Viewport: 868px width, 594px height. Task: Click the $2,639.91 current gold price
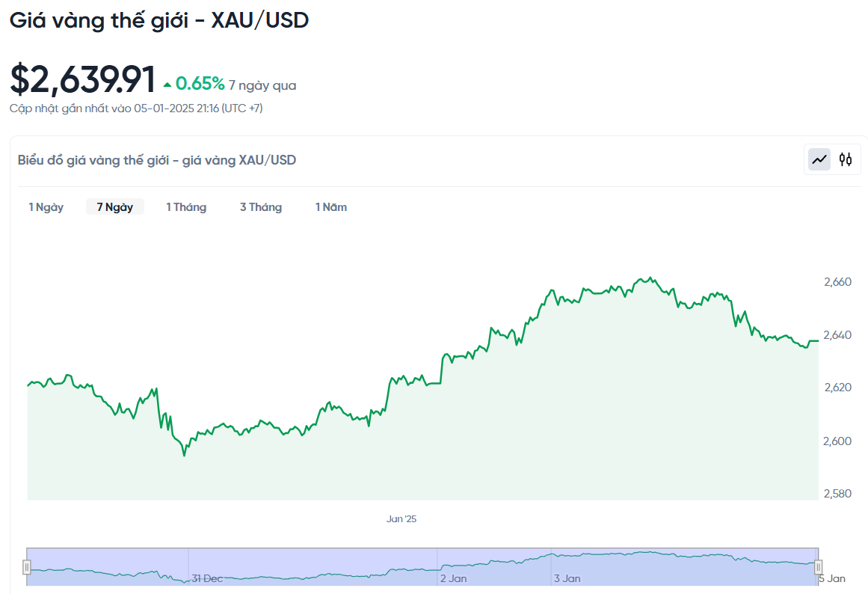click(x=83, y=79)
